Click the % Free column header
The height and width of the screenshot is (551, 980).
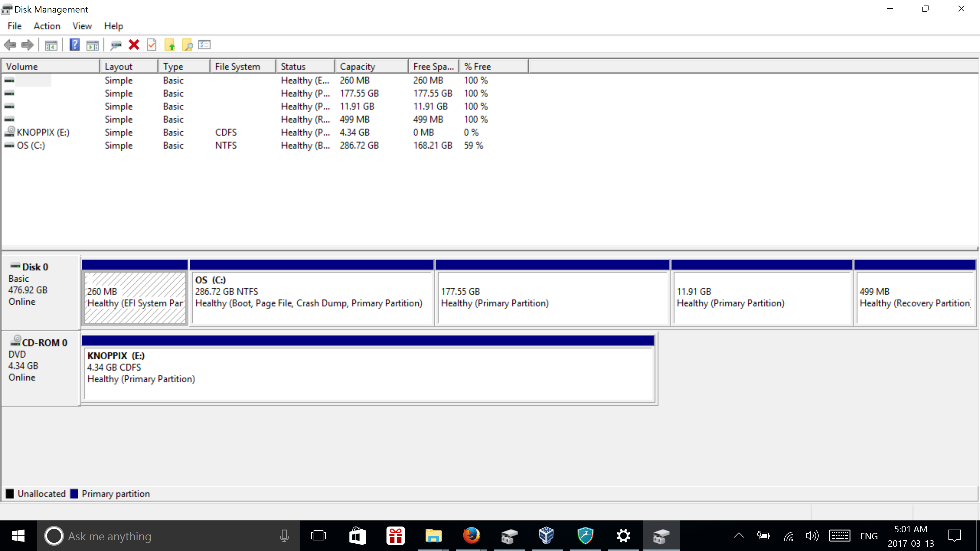tap(493, 66)
